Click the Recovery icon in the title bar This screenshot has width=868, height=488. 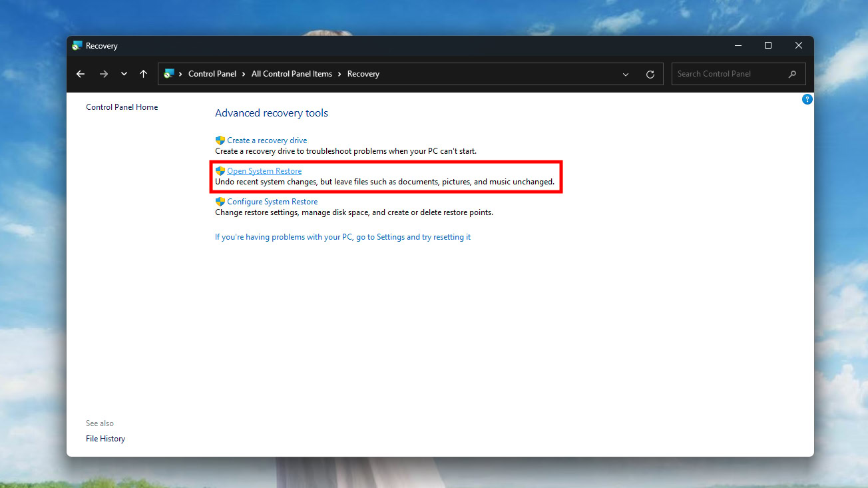[x=77, y=46]
